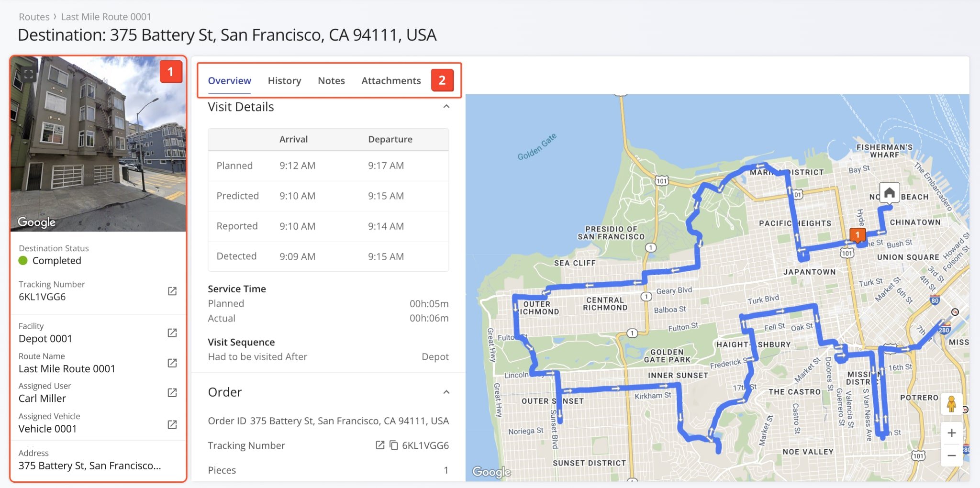Click the home depot marker on map

pyautogui.click(x=889, y=193)
